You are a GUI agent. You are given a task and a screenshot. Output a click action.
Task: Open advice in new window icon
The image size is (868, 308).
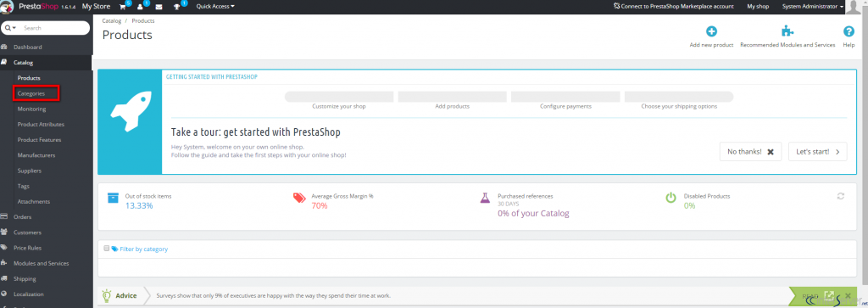(829, 296)
